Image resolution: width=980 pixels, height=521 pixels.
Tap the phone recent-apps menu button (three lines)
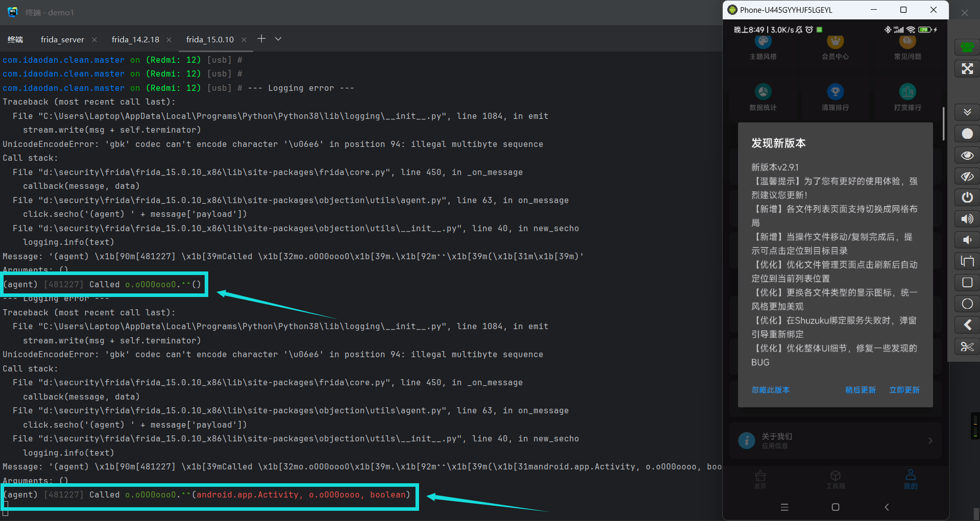click(x=785, y=507)
